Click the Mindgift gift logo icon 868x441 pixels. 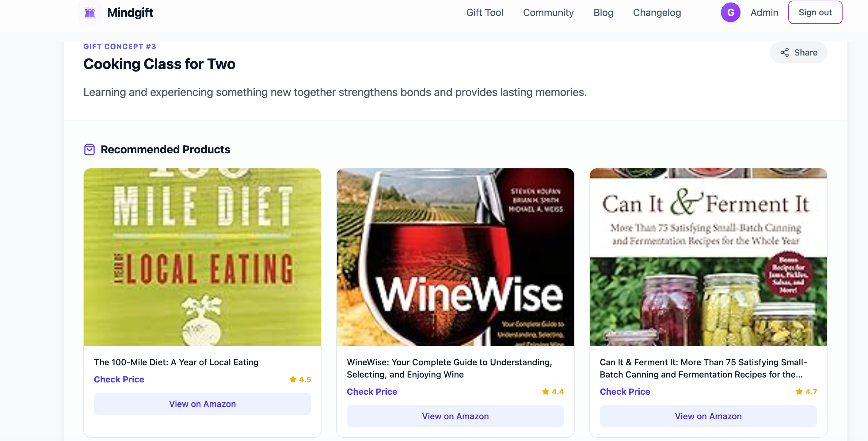pyautogui.click(x=89, y=13)
